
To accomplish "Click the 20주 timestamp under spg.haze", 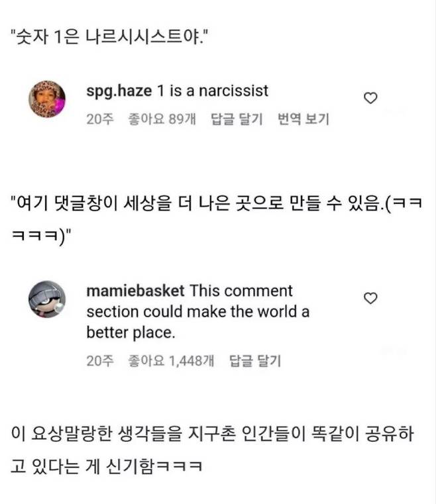I will 100,119.
